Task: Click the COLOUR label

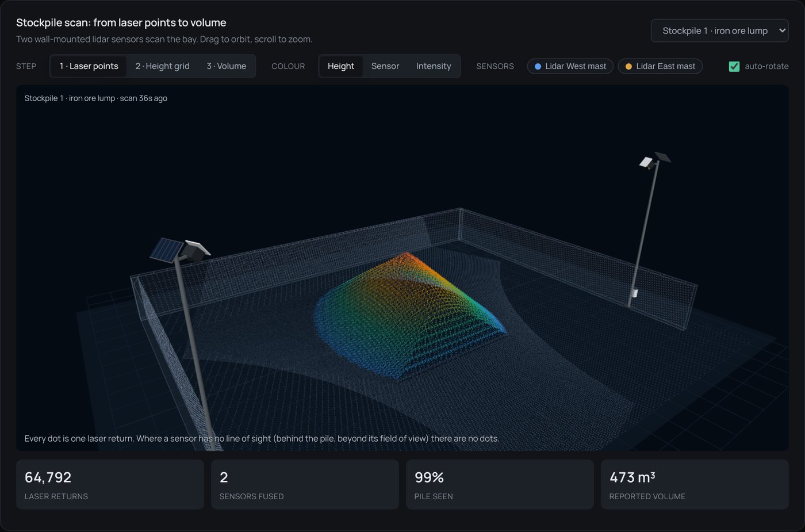Action: point(288,66)
